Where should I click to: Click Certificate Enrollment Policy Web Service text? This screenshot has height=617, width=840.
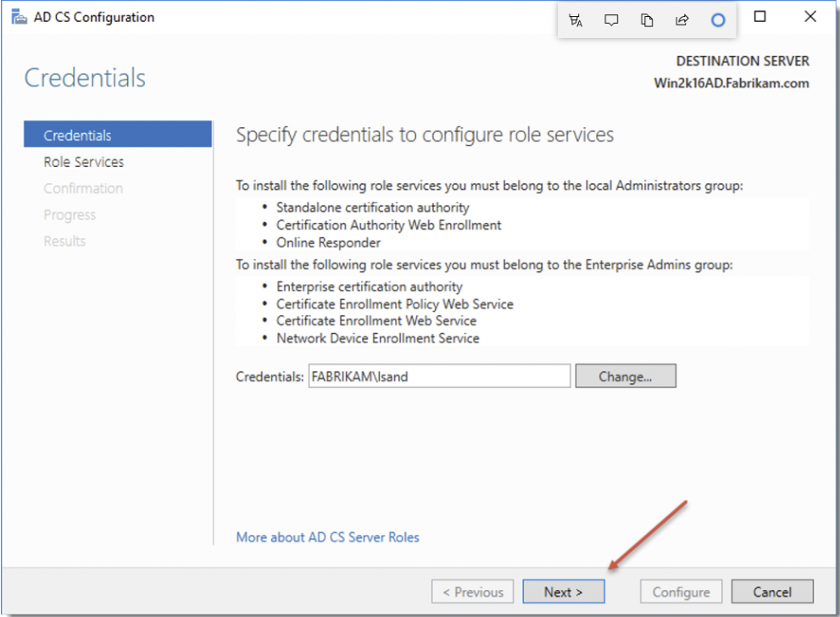[394, 304]
